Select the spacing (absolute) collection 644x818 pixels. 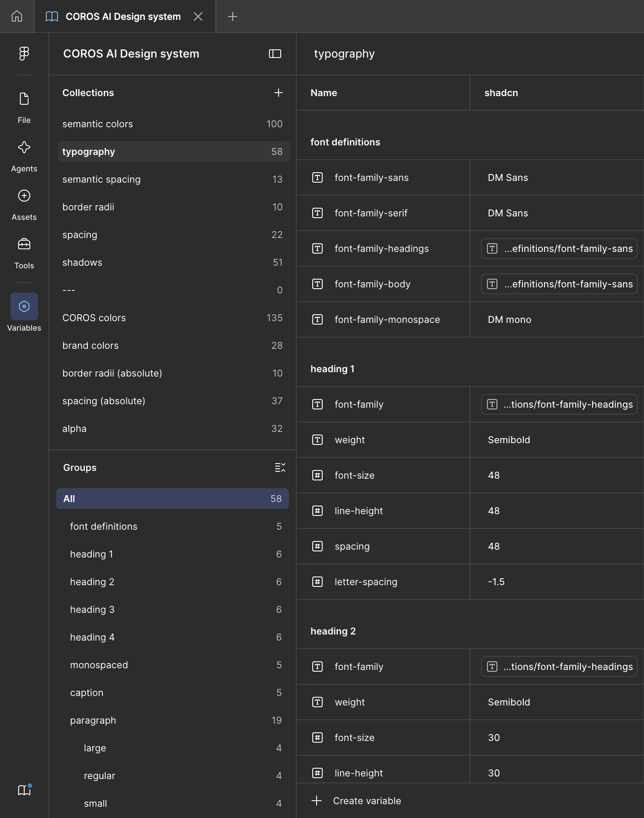(x=174, y=401)
